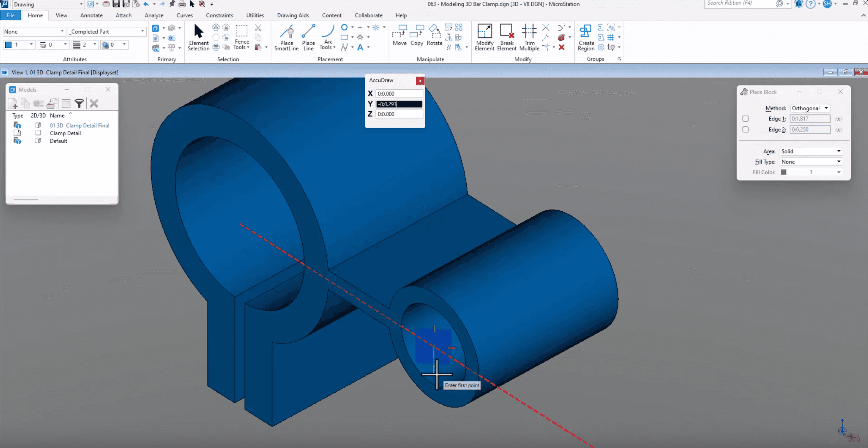Click the red Delete Element X icon
Image resolution: width=868 pixels, height=448 pixels.
562,47
